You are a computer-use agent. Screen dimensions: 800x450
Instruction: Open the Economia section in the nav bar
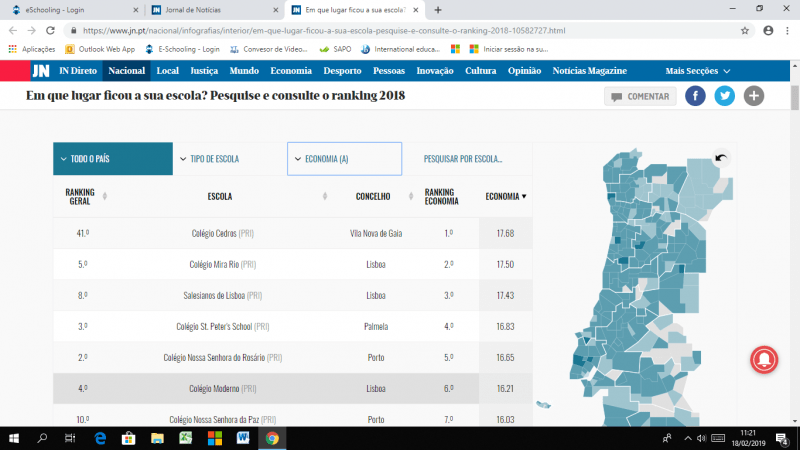tap(291, 71)
